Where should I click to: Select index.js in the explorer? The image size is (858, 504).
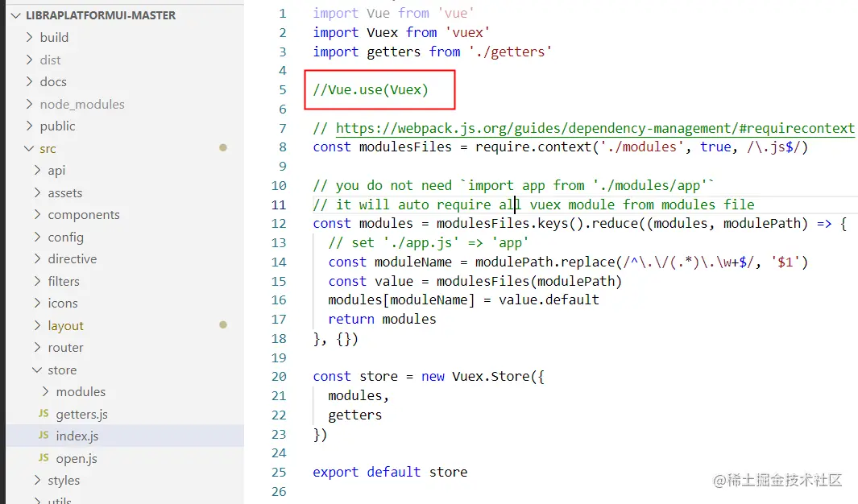click(x=125, y=436)
